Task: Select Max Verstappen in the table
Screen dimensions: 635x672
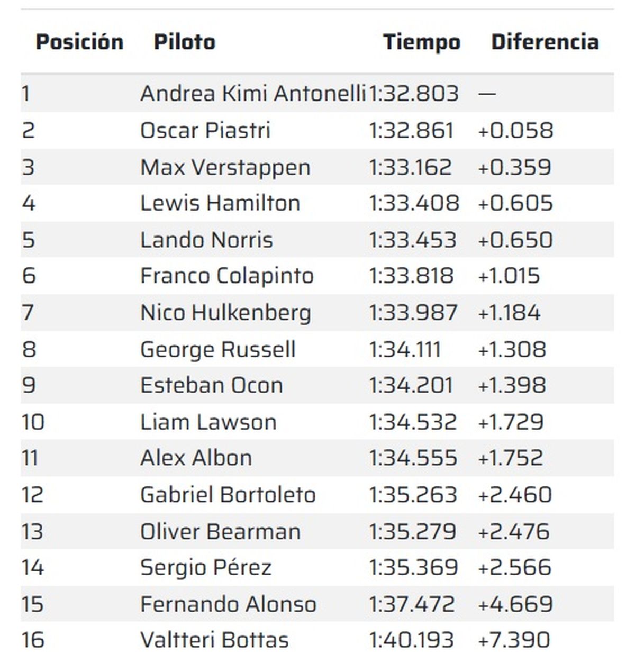Action: (225, 167)
